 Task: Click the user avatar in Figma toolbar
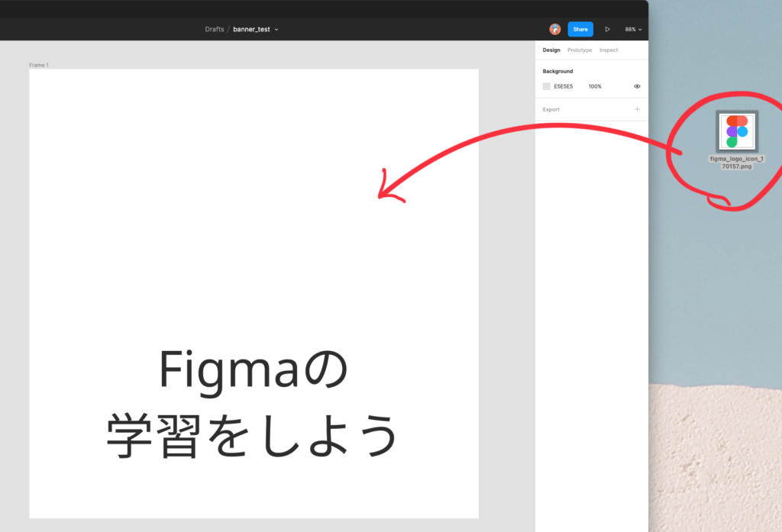click(x=554, y=30)
